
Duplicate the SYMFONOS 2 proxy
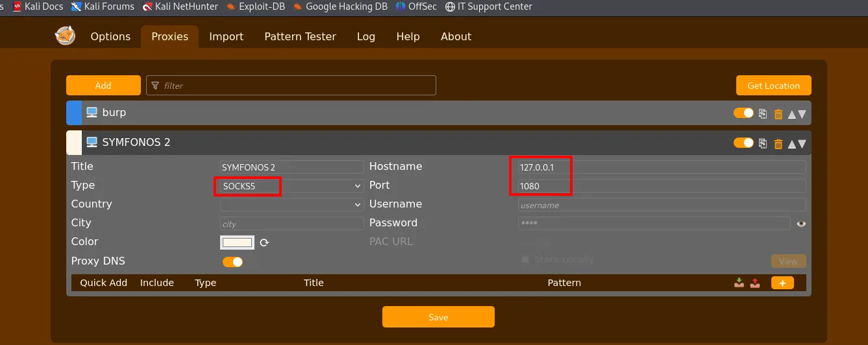point(763,143)
